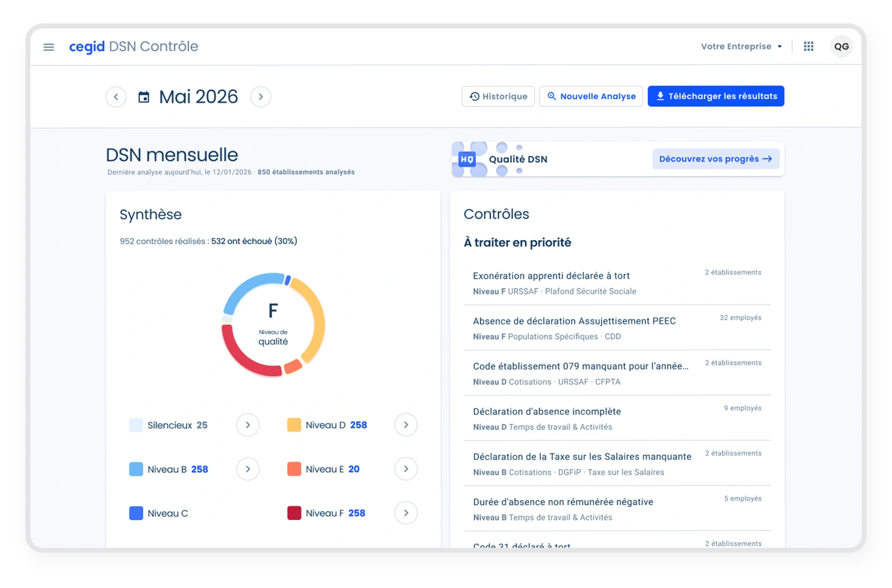The width and height of the screenshot is (892, 588).
Task: Click the QG user avatar
Action: pyautogui.click(x=841, y=46)
